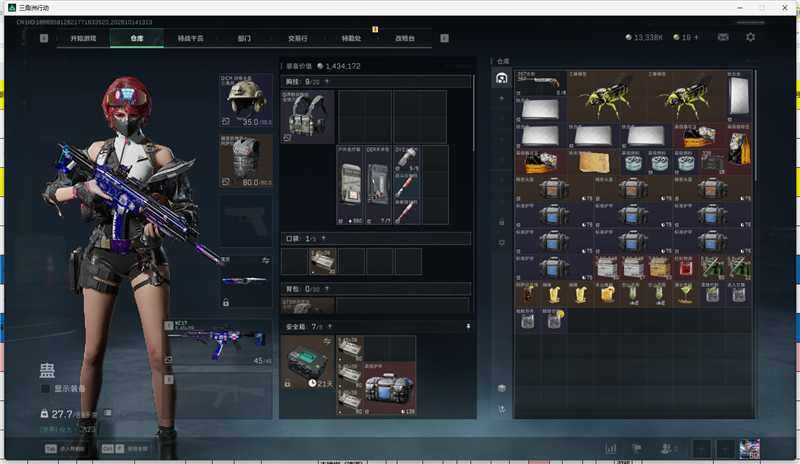The image size is (800, 464).
Task: Click the pin icon at the right of 安全箱 header
Action: point(468,326)
